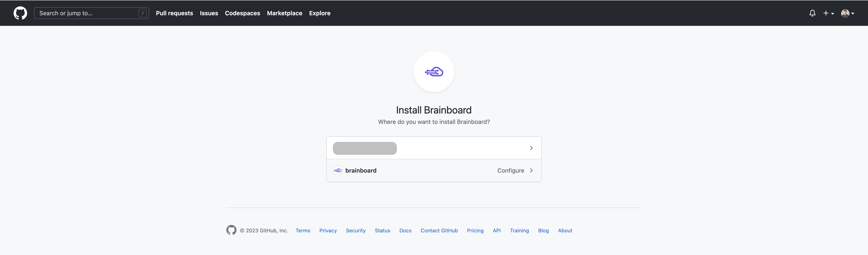
Task: Open the Terms footer link
Action: (x=303, y=230)
